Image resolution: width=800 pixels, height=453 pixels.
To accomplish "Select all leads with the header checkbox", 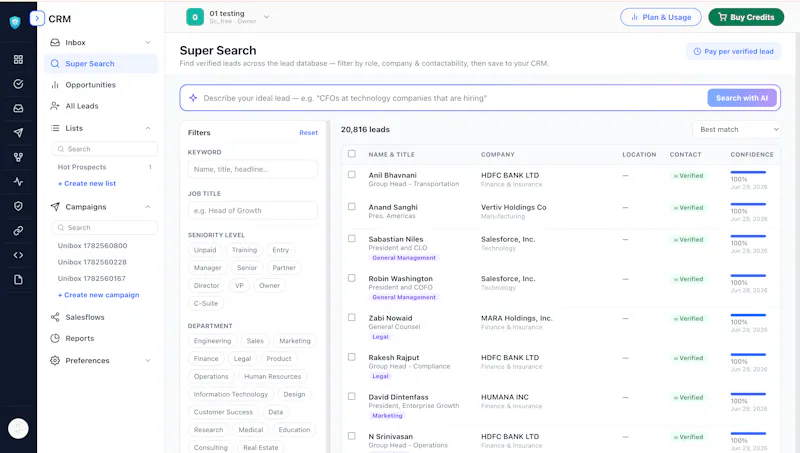I will coord(352,154).
